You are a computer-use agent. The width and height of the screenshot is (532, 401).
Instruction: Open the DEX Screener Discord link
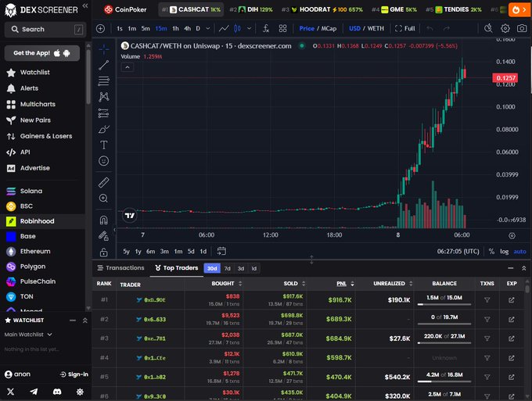(57, 392)
